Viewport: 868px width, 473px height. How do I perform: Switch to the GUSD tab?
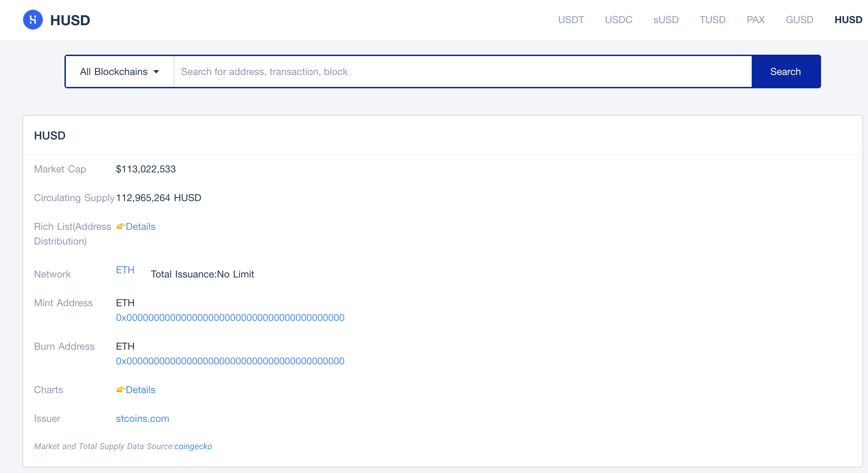tap(799, 20)
